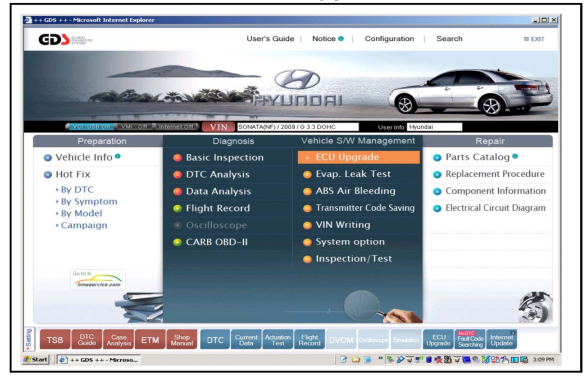The height and width of the screenshot is (379, 588).
Task: Click the hmaservice.com logo link
Action: tap(98, 280)
